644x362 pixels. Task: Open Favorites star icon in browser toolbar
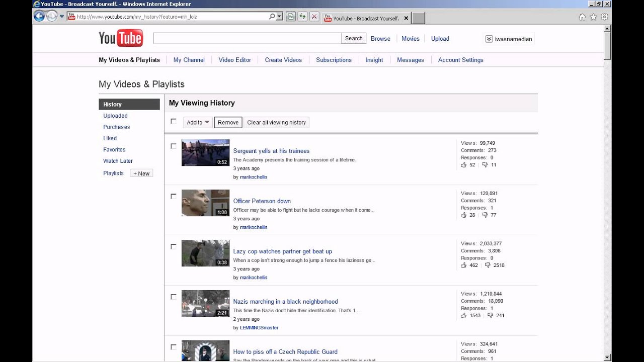593,17
